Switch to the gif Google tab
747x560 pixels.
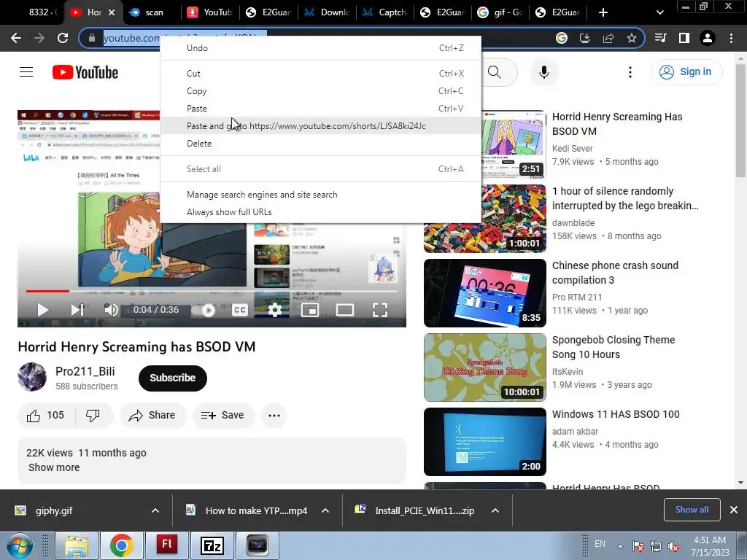coord(500,12)
